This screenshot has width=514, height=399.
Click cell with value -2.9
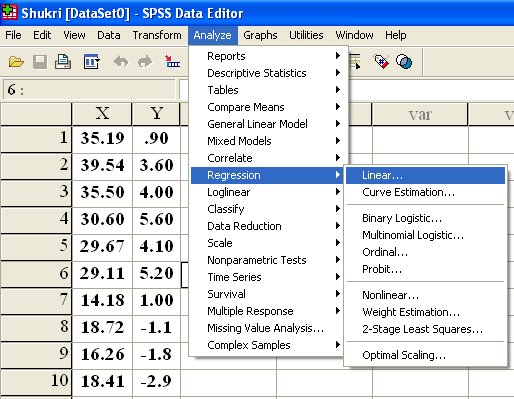click(x=156, y=382)
